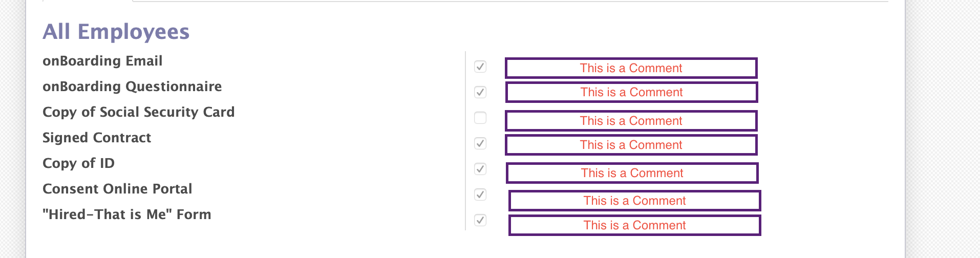Edit the comment beside Copy of ID
The width and height of the screenshot is (980, 258).
[x=632, y=173]
